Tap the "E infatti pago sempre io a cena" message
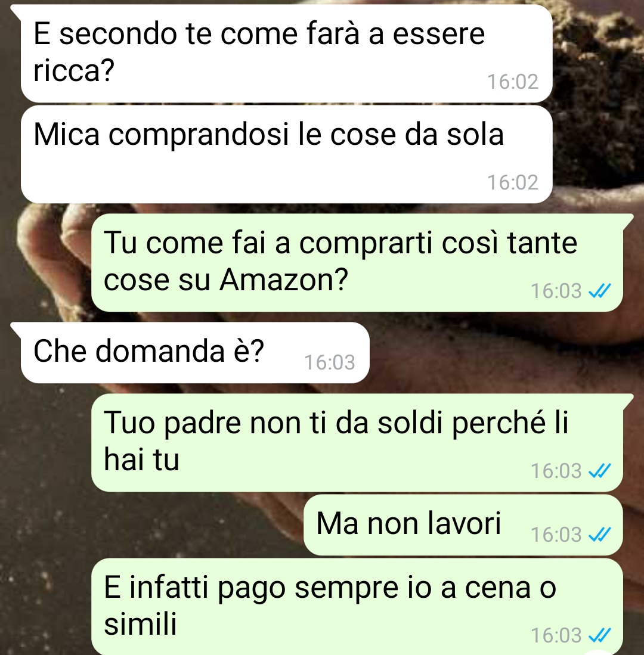 357,607
